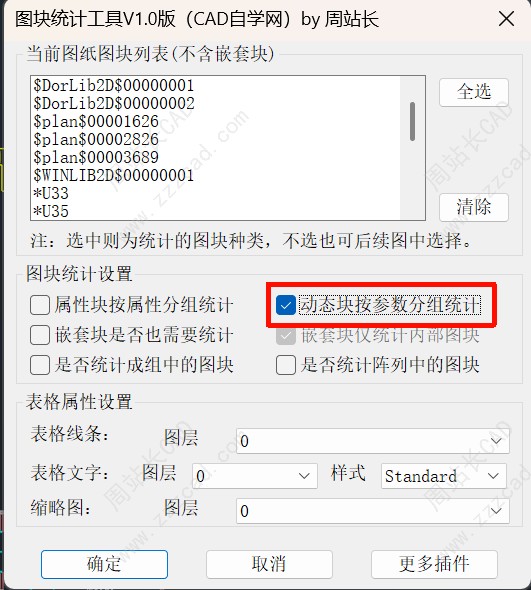
Task: Confirm with the 确定 button
Action: click(104, 564)
